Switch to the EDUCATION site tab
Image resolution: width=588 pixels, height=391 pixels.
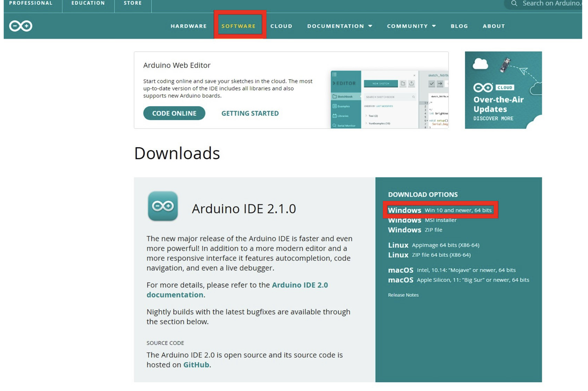tap(88, 3)
